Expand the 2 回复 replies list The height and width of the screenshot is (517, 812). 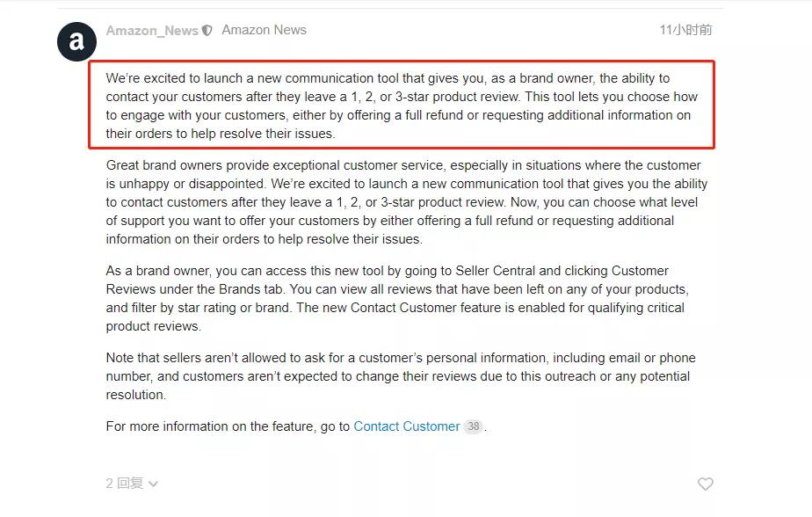(125, 484)
